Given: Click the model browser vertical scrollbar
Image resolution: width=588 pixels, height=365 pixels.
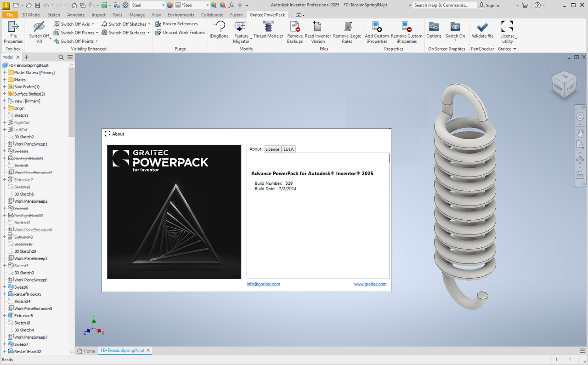Looking at the screenshot, I should [71, 102].
